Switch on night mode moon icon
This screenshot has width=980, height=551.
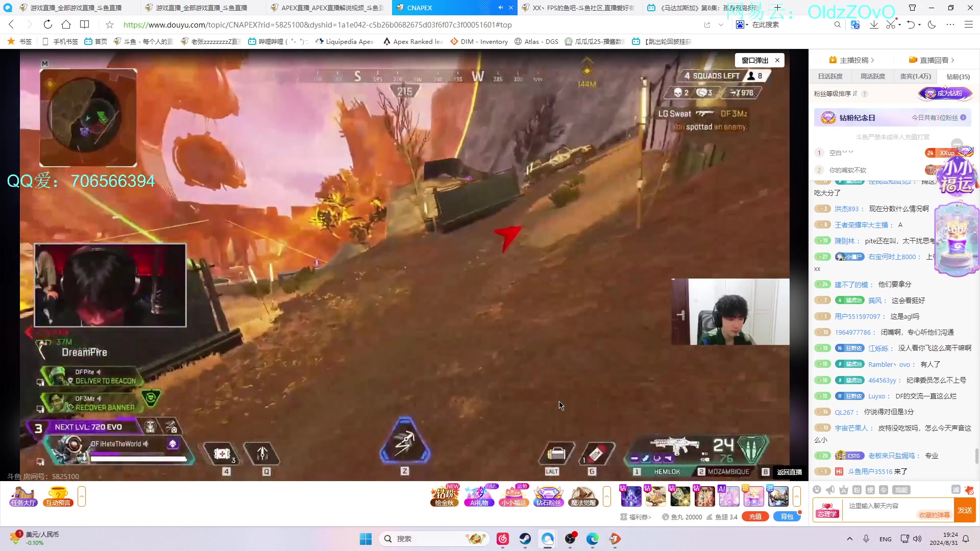point(932,24)
